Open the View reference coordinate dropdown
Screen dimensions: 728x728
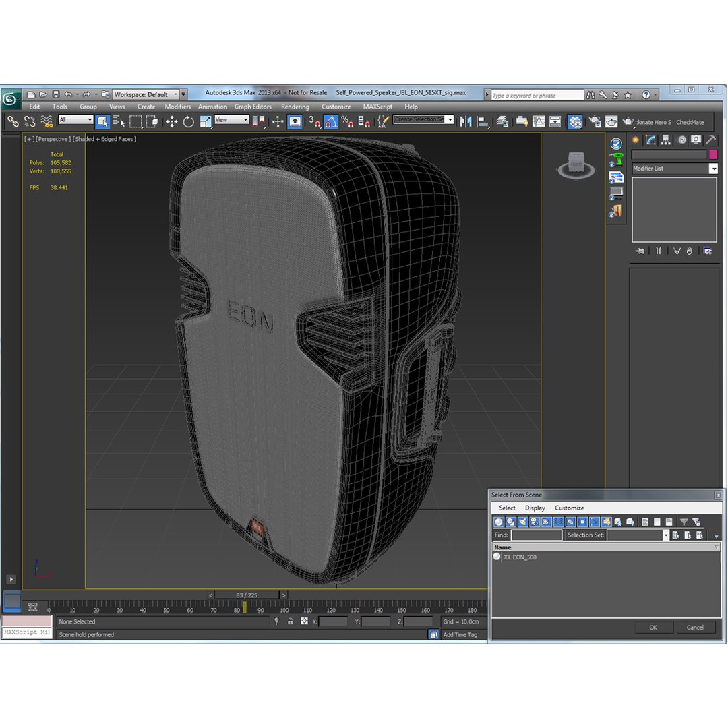tap(232, 120)
